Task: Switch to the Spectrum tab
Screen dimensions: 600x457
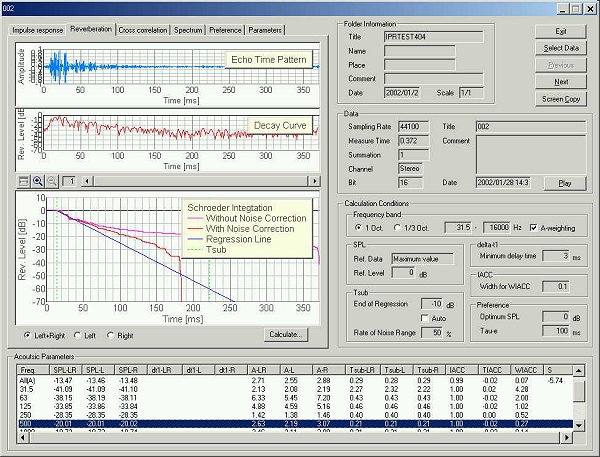Action: [x=188, y=30]
